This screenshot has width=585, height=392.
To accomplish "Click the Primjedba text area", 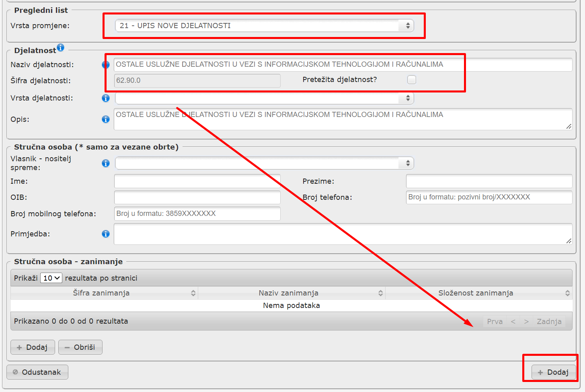I will (343, 234).
